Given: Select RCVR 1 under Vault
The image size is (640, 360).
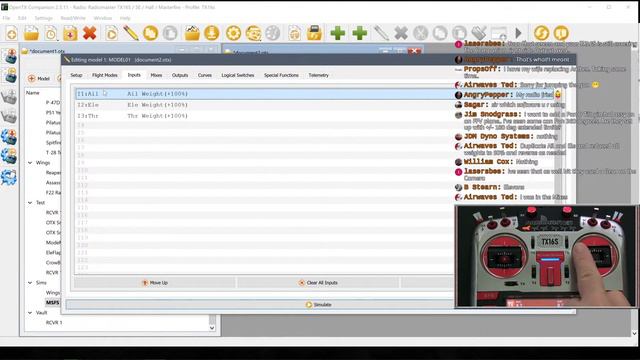Looking at the screenshot, I should [53, 322].
